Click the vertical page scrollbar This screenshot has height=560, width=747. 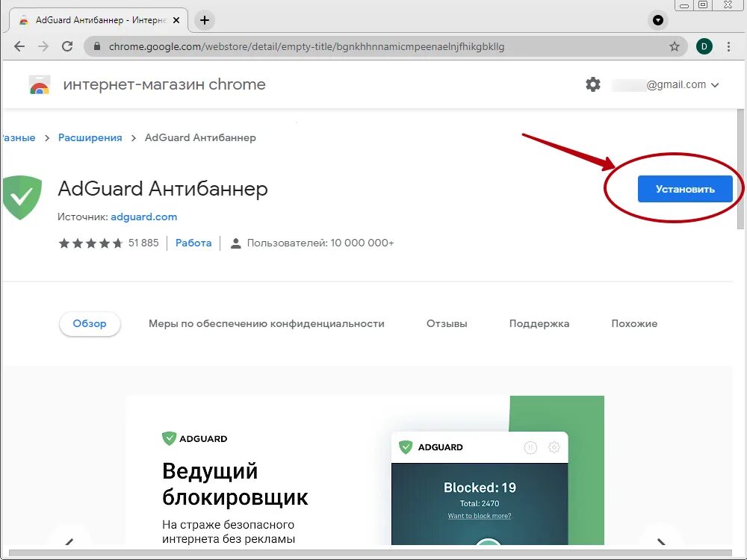pos(740,169)
